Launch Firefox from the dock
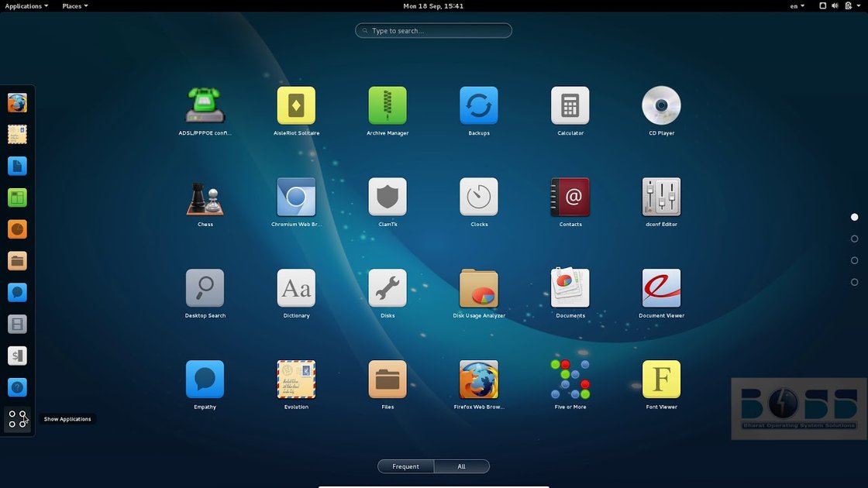This screenshot has height=488, width=868. tap(17, 101)
